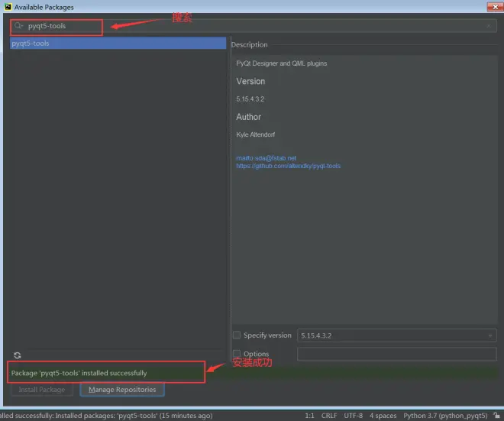The image size is (504, 421).
Task: Close the Available Packages dialog
Action: tap(495, 7)
